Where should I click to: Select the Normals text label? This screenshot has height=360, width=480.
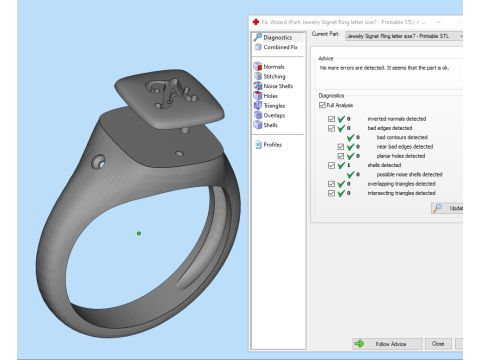(274, 67)
